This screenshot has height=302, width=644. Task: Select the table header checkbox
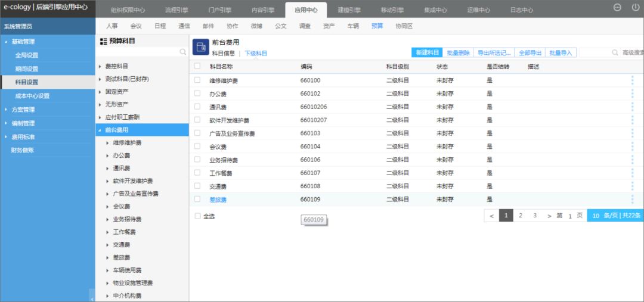(197, 66)
